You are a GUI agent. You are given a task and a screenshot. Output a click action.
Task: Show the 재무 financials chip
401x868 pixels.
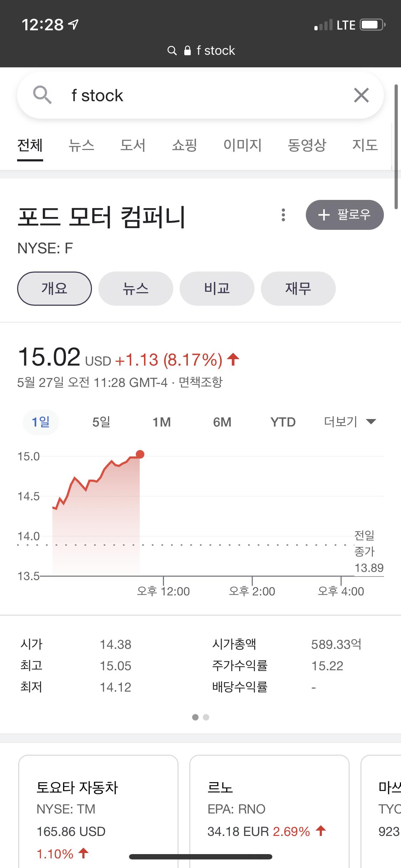298,288
